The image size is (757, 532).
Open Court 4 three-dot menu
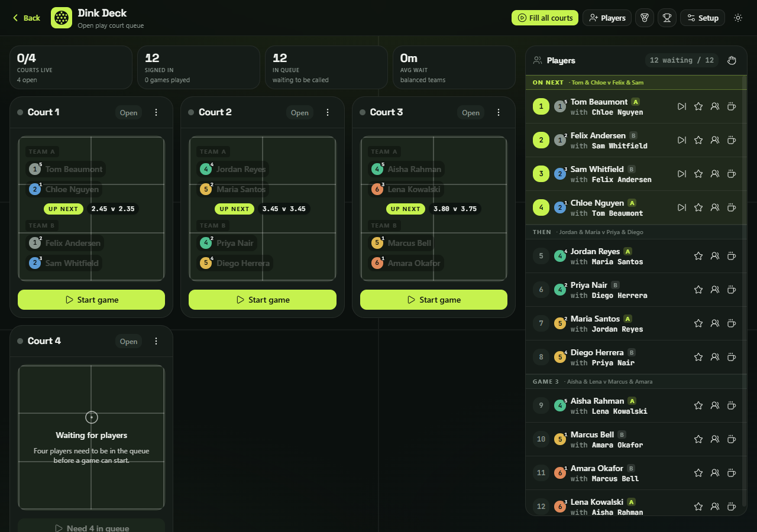[x=156, y=341]
